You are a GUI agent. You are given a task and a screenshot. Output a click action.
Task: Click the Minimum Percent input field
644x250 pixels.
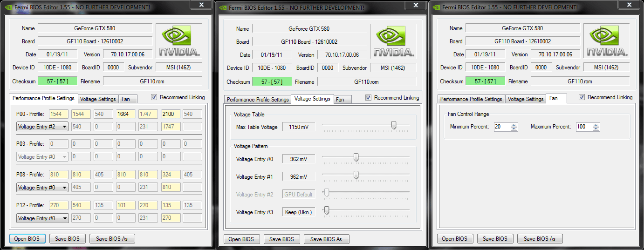pos(502,127)
